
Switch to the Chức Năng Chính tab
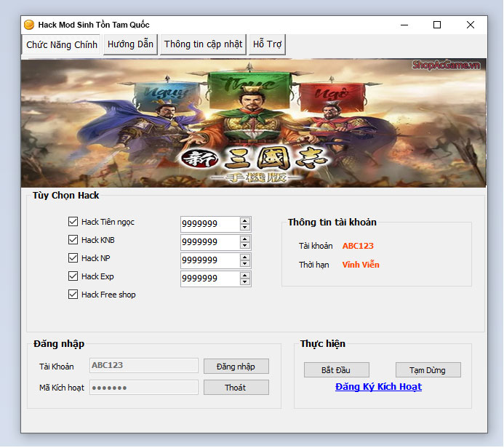[61, 44]
